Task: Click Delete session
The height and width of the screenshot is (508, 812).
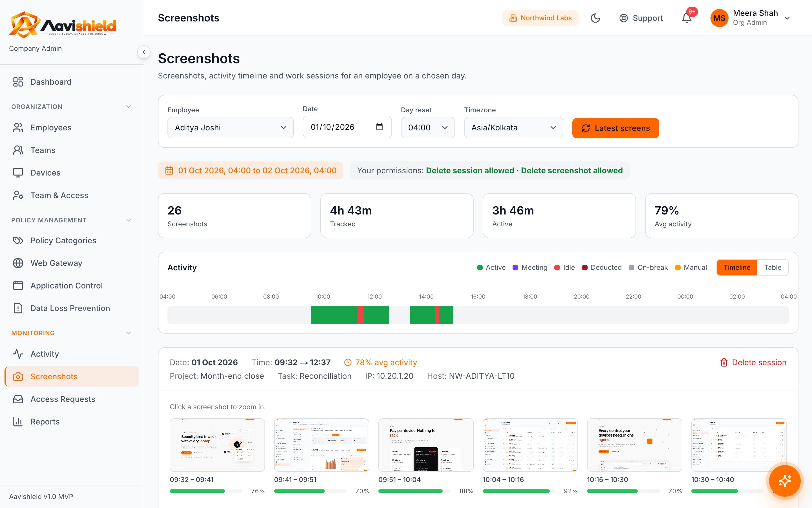Action: point(753,363)
